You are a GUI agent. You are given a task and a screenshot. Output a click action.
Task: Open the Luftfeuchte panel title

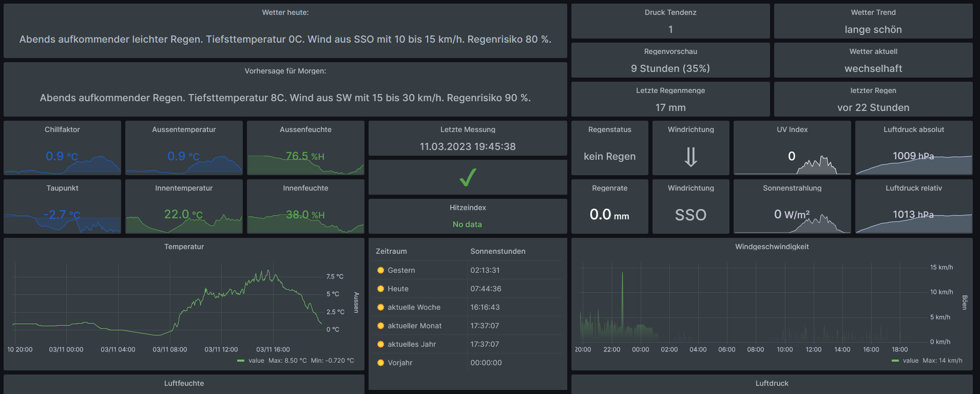(184, 383)
